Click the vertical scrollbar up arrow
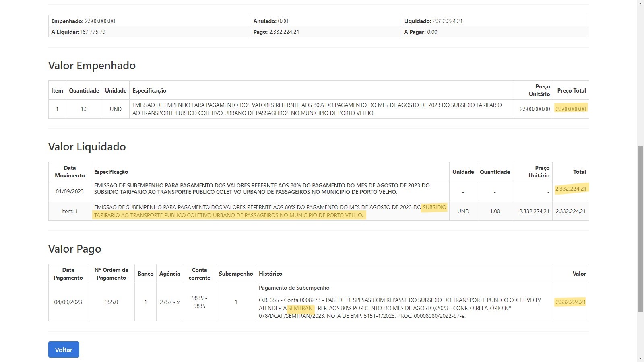 tap(640, 3)
